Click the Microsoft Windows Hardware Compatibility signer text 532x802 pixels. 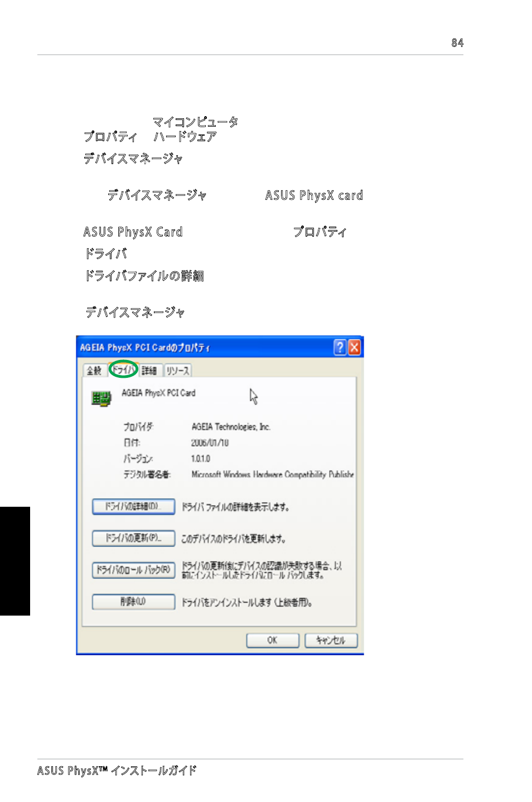(x=273, y=474)
